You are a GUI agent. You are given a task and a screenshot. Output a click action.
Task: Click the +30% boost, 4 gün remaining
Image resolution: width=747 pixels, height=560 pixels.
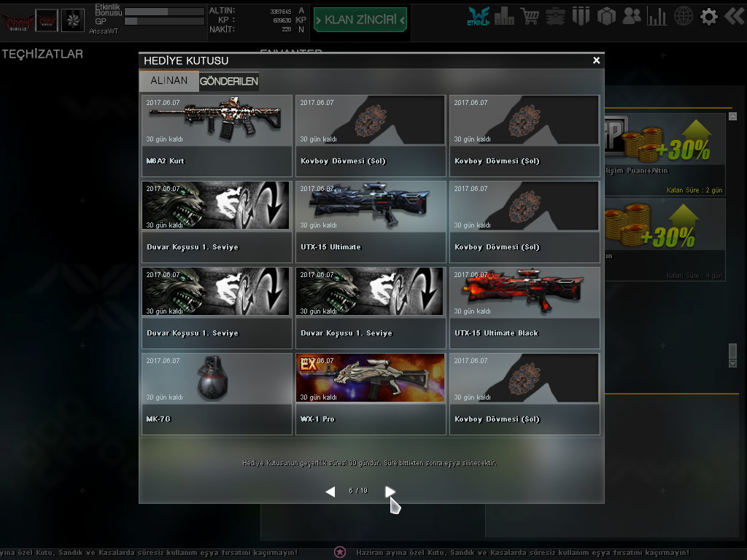(x=665, y=239)
